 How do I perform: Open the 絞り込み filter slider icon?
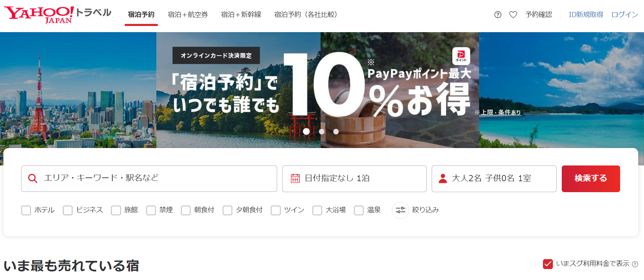click(400, 210)
